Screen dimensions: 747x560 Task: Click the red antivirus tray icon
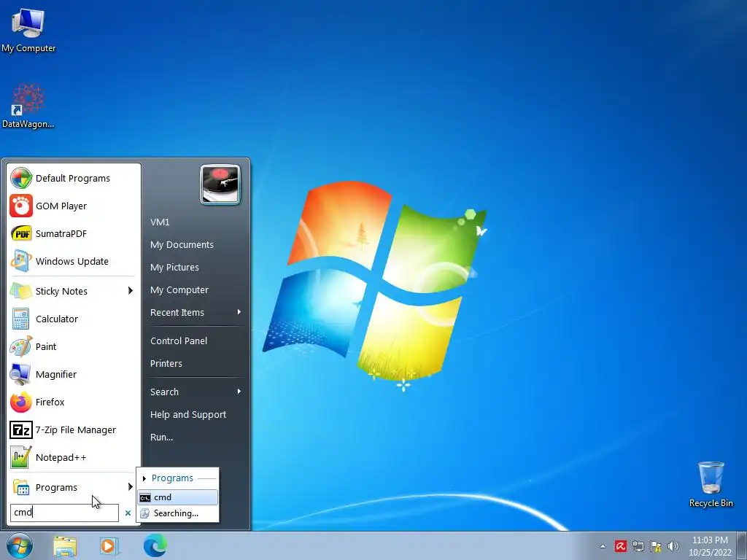620,546
